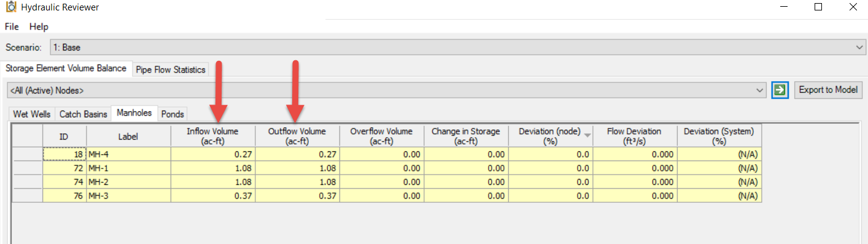Open the Help menu
Image resolution: width=868 pixels, height=244 pixels.
pyautogui.click(x=39, y=26)
